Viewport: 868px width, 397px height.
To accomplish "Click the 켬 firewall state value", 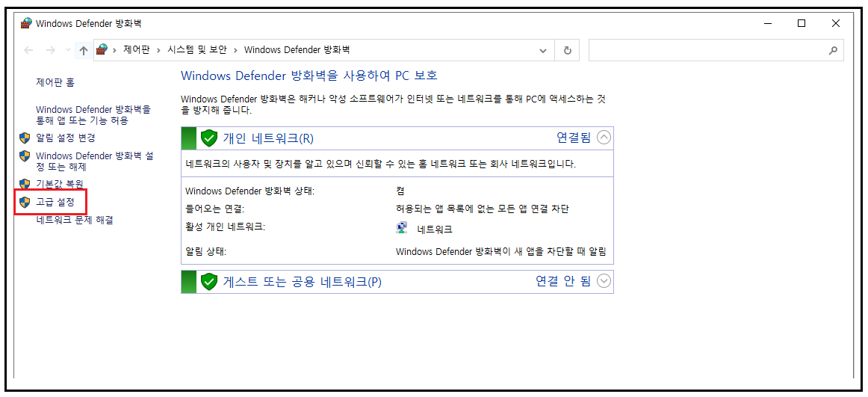I will click(x=400, y=191).
